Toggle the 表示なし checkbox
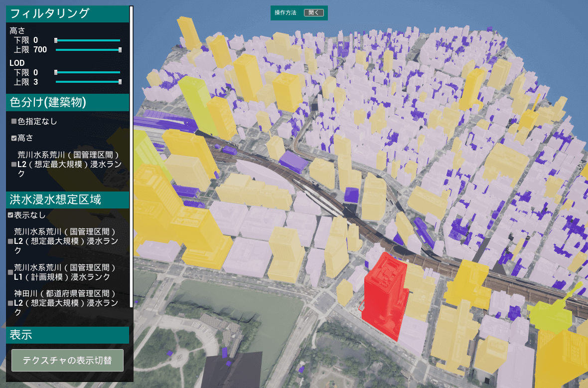Screen dimensions: 588x388 (10, 215)
